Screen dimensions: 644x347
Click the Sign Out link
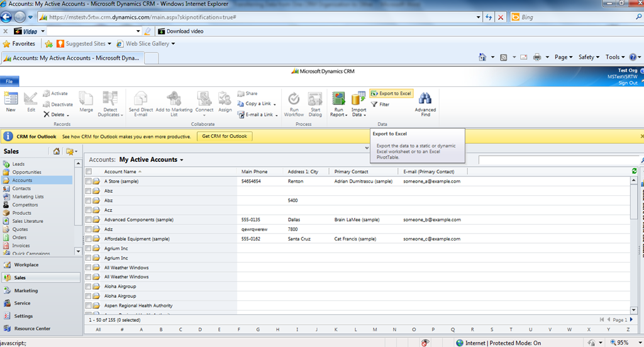[627, 83]
